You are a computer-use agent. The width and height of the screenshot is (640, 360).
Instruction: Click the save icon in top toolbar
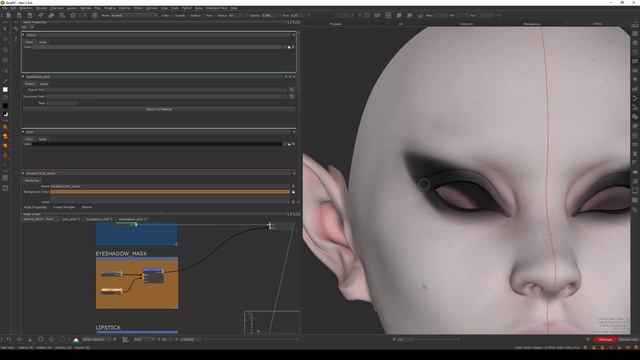click(x=30, y=15)
